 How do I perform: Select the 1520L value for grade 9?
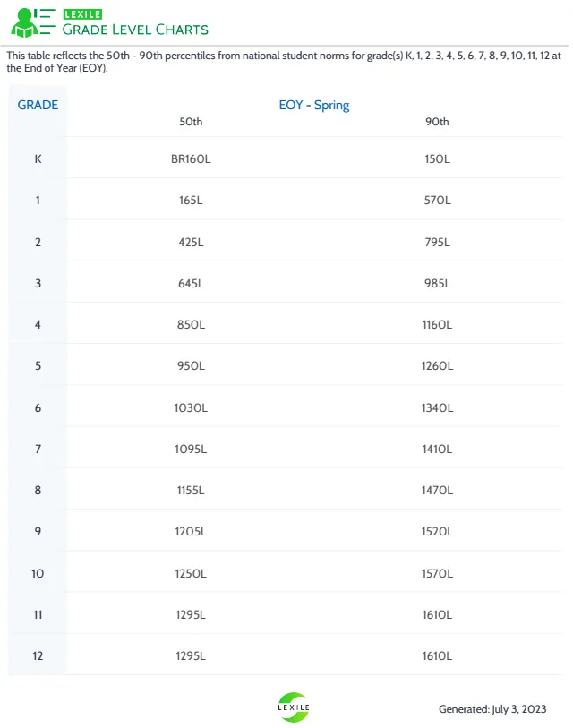(x=438, y=532)
